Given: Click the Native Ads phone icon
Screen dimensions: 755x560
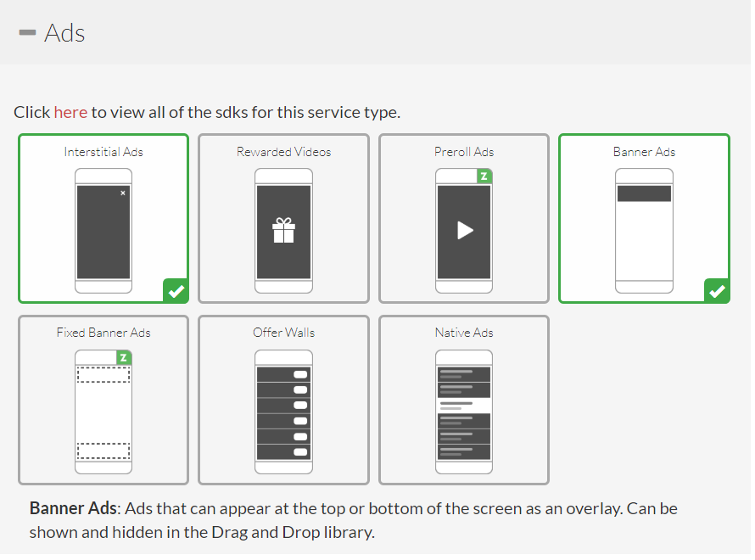Looking at the screenshot, I should click(464, 410).
